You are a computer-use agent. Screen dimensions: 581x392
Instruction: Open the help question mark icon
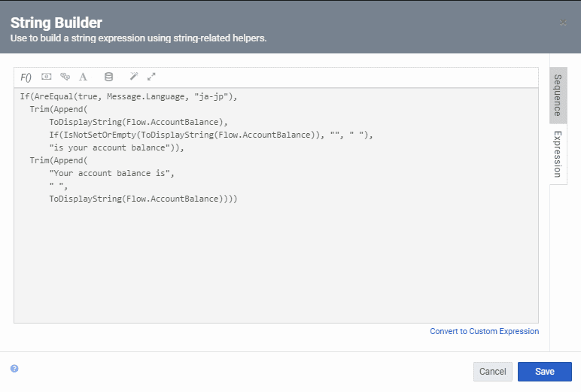(x=14, y=369)
